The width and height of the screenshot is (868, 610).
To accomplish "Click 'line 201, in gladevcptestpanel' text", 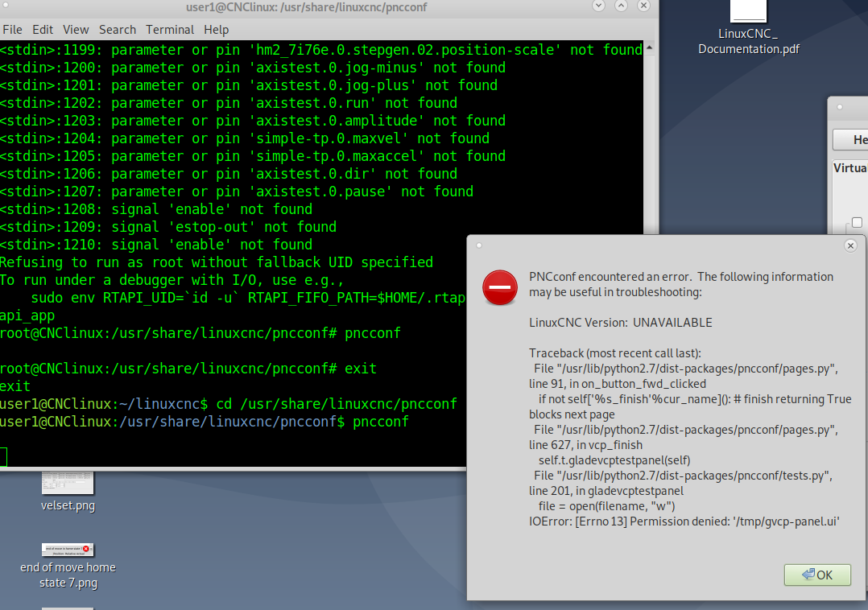I will (606, 491).
